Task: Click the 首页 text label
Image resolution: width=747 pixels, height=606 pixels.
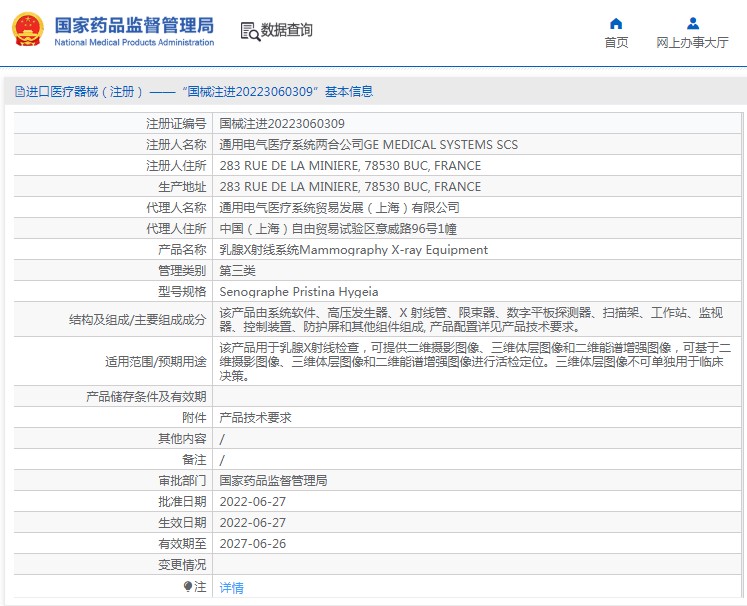Action: 616,42
